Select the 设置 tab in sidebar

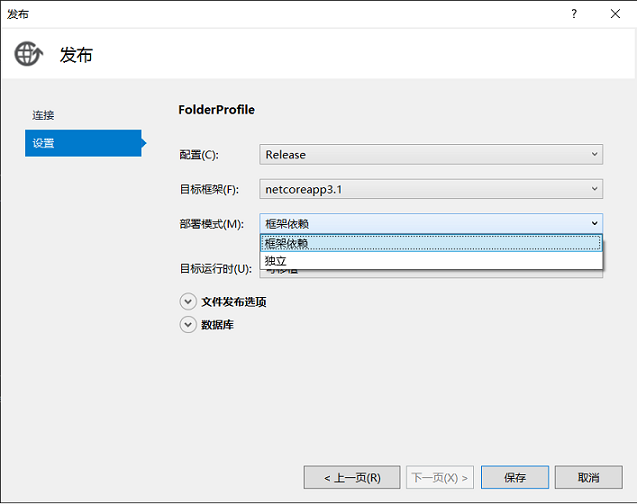click(83, 143)
